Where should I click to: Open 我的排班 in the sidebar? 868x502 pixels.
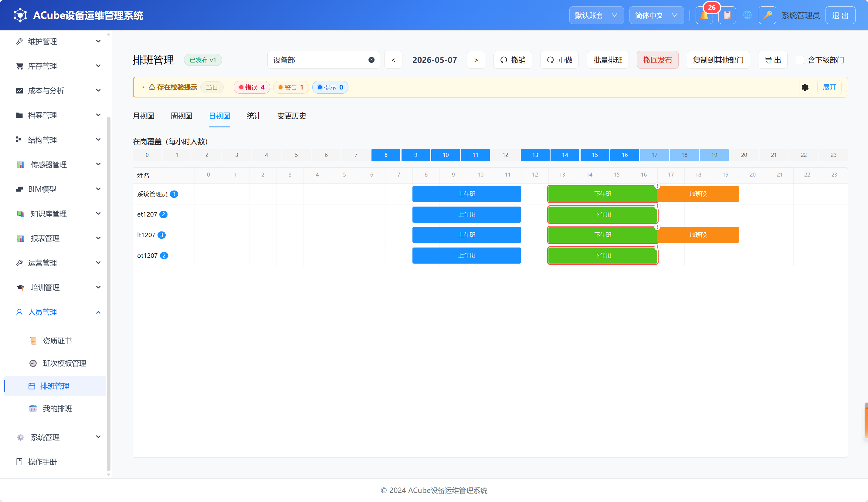55,409
